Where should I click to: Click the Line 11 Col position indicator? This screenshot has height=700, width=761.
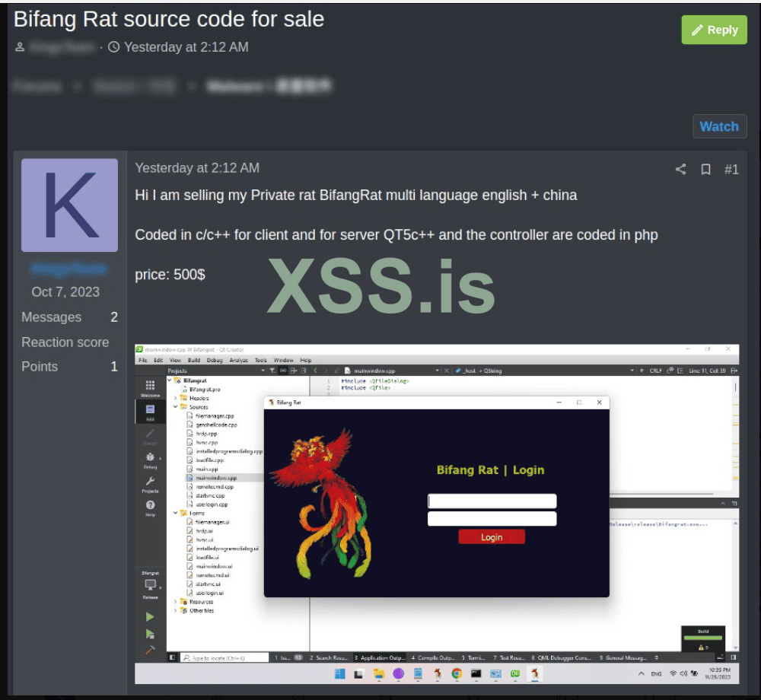(x=707, y=371)
